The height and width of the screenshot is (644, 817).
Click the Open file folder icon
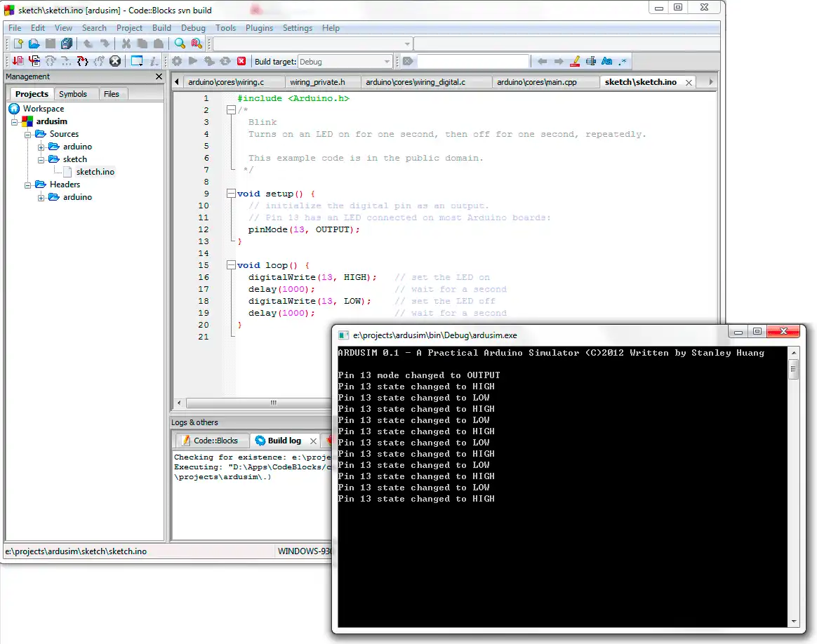[x=34, y=43]
